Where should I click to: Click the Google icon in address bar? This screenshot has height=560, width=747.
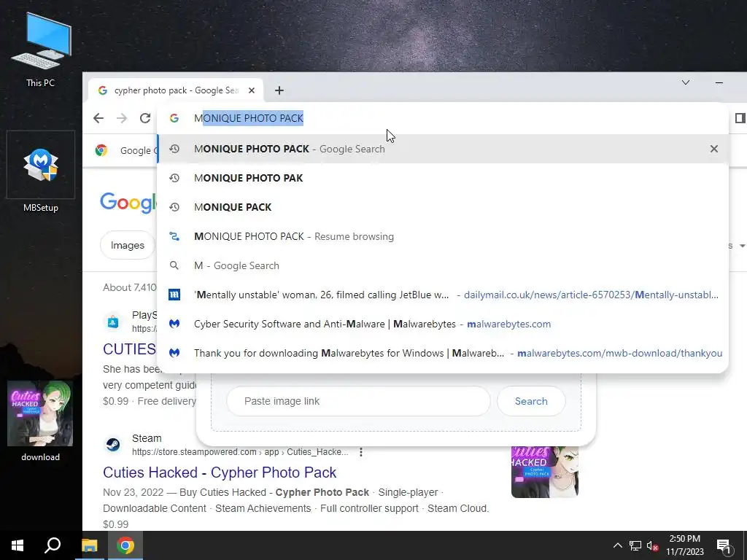point(174,118)
